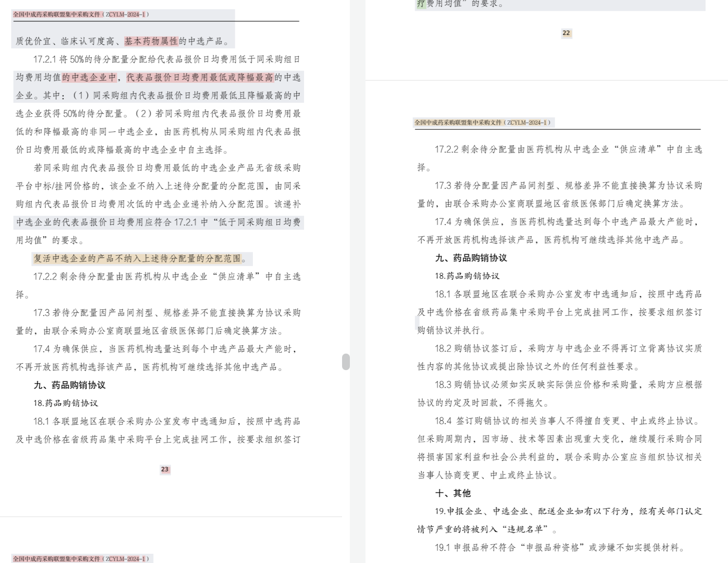Click subheading 18.药品购销协议 in right pane

(467, 276)
